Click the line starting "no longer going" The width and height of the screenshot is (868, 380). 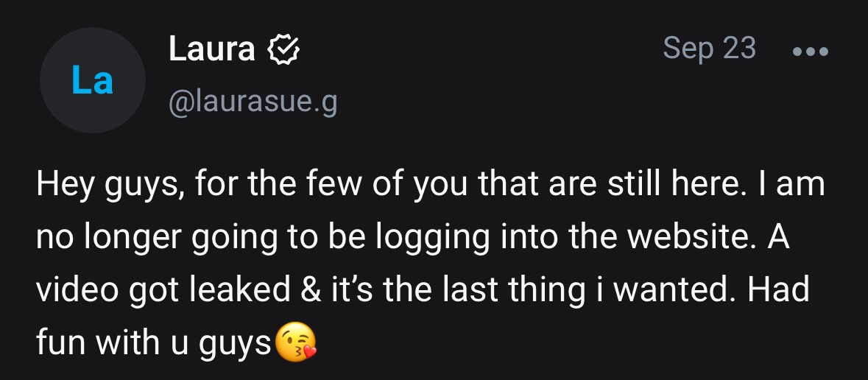(412, 239)
